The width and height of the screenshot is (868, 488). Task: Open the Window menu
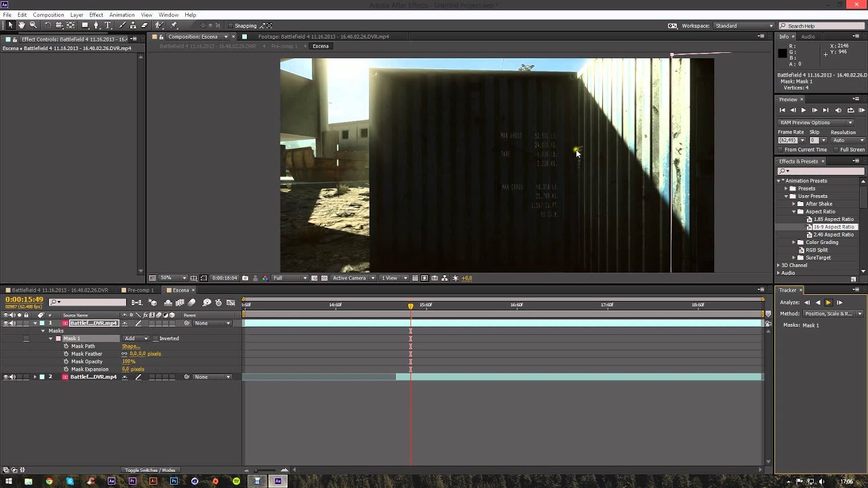(169, 15)
